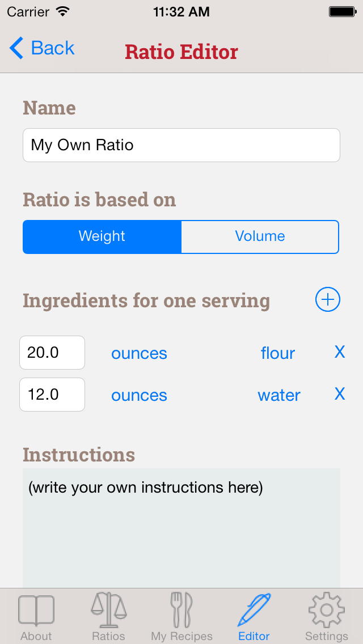Screen dimensions: 363x644
Task: Change unit for water from ounces
Action: (139, 395)
